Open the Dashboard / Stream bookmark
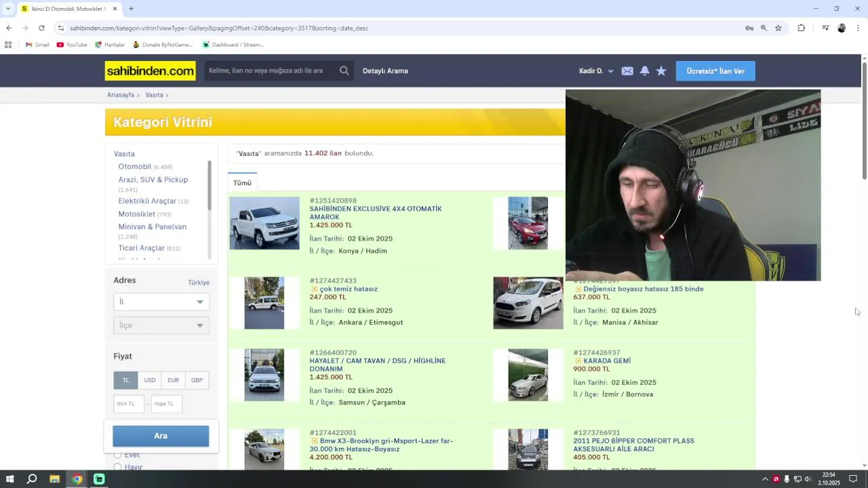This screenshot has height=488, width=868. pyautogui.click(x=233, y=45)
